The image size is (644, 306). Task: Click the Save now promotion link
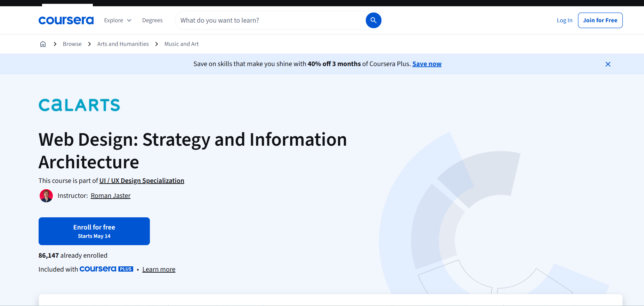click(427, 64)
